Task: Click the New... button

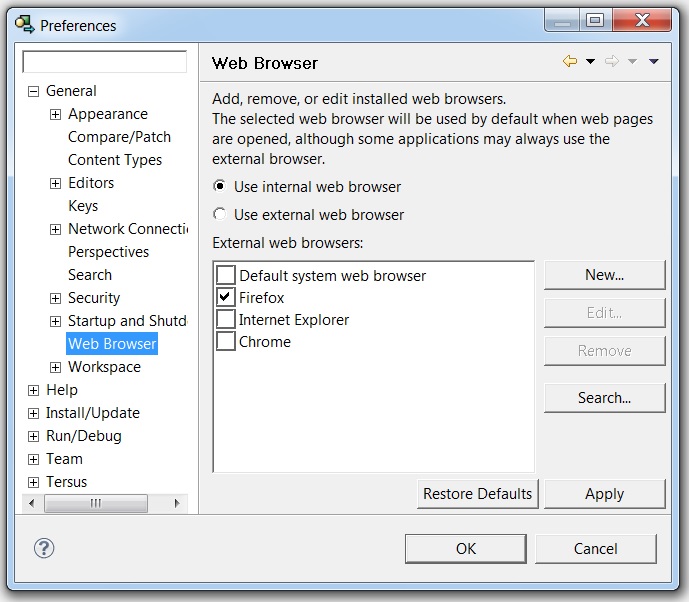Action: (x=605, y=275)
